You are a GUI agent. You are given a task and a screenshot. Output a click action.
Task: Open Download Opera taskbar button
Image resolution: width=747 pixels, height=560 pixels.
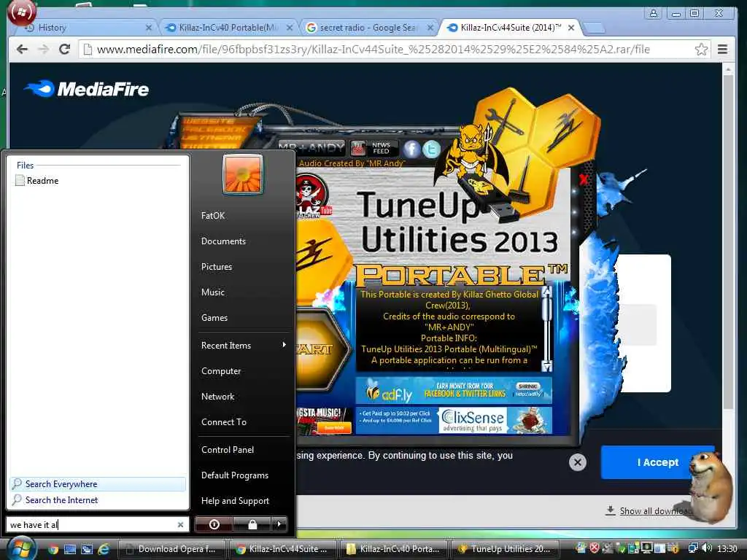click(x=171, y=549)
